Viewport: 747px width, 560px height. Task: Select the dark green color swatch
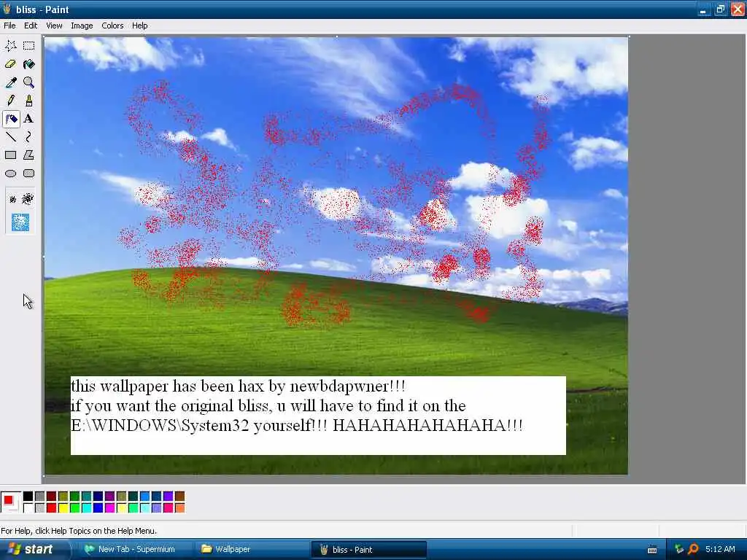pyautogui.click(x=75, y=497)
